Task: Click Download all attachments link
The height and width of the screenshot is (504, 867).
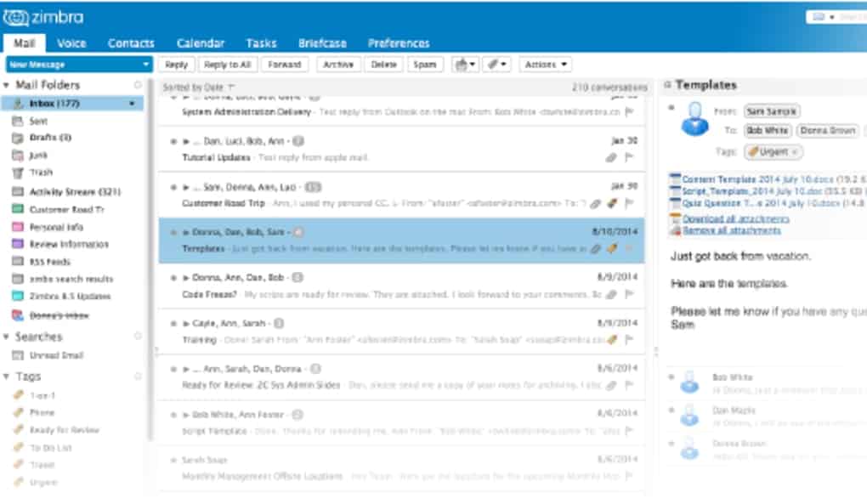Action: click(x=735, y=218)
